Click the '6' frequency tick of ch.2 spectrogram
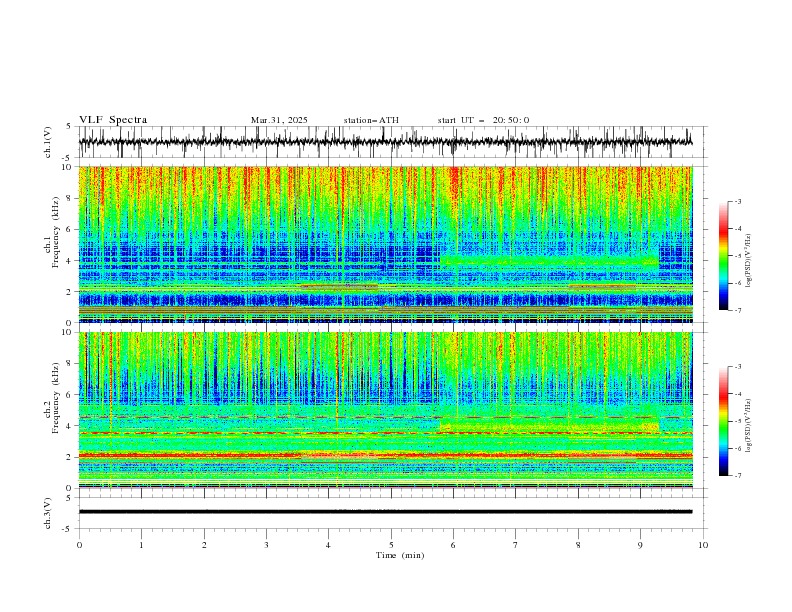 click(71, 394)
